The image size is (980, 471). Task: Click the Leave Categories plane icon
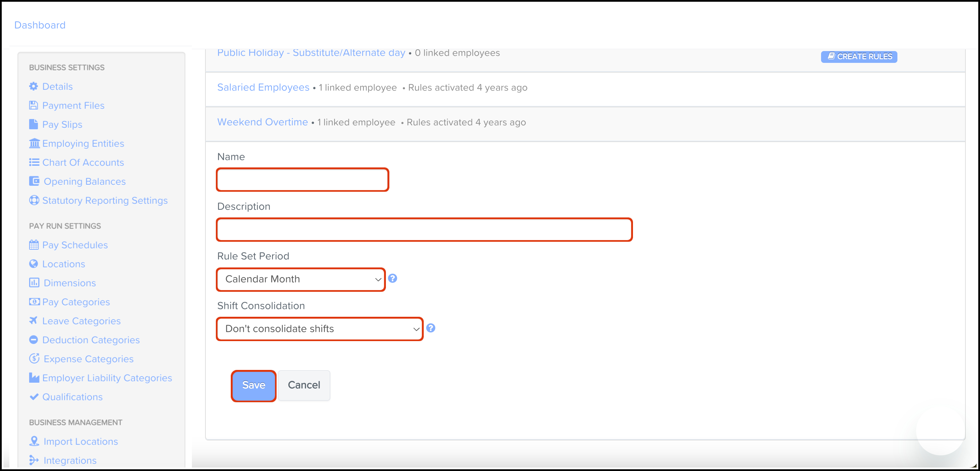[x=33, y=321]
